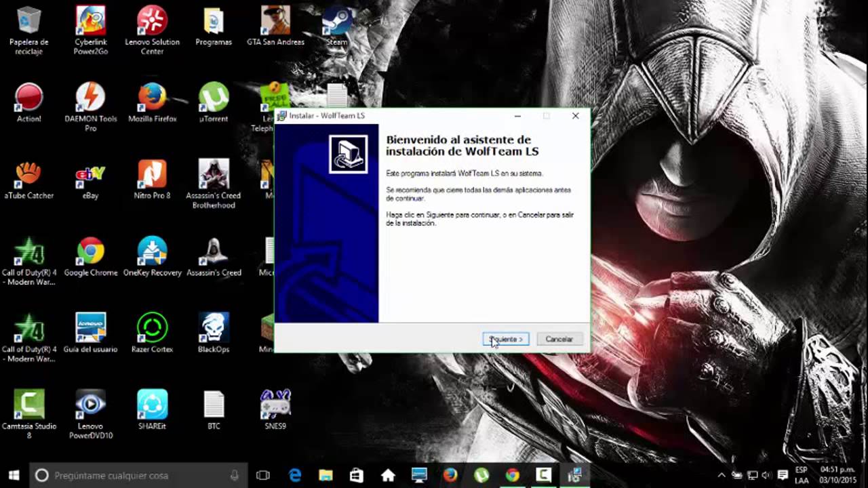The image size is (868, 488).
Task: Click the installer's taskbar button
Action: [x=575, y=475]
